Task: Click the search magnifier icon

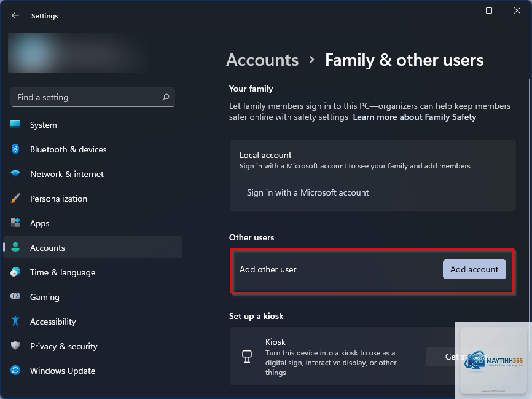Action: click(x=166, y=97)
